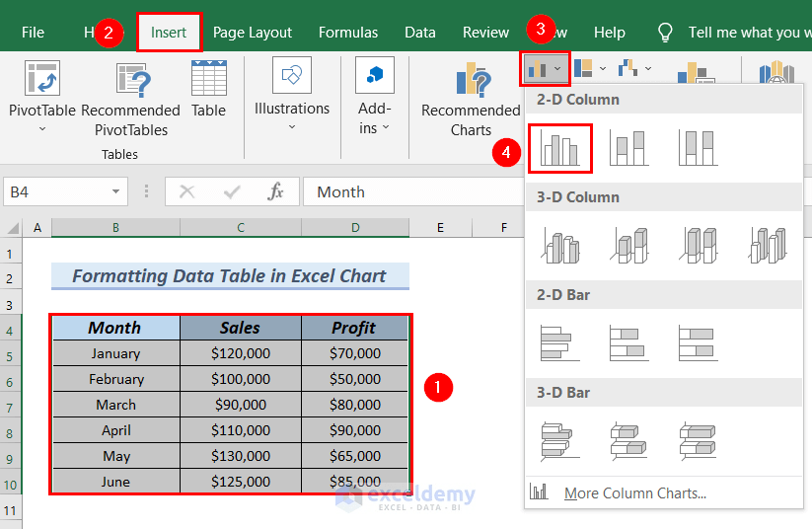The height and width of the screenshot is (529, 812).
Task: Select the 3-D 100% Stacked Bar chart
Action: point(699,441)
